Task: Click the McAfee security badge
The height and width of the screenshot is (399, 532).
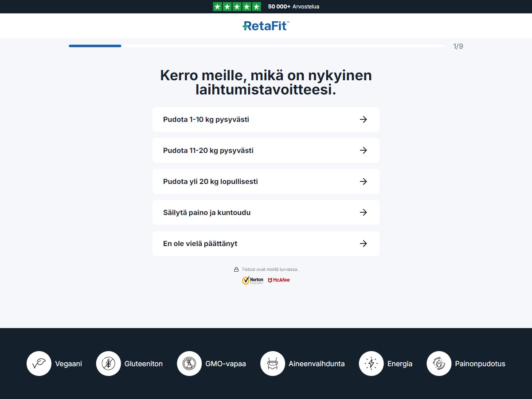Action: [279, 280]
